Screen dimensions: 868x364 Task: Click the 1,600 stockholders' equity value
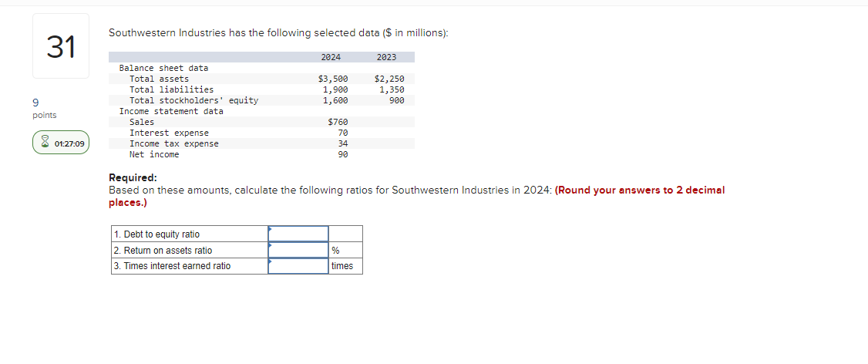(x=335, y=100)
